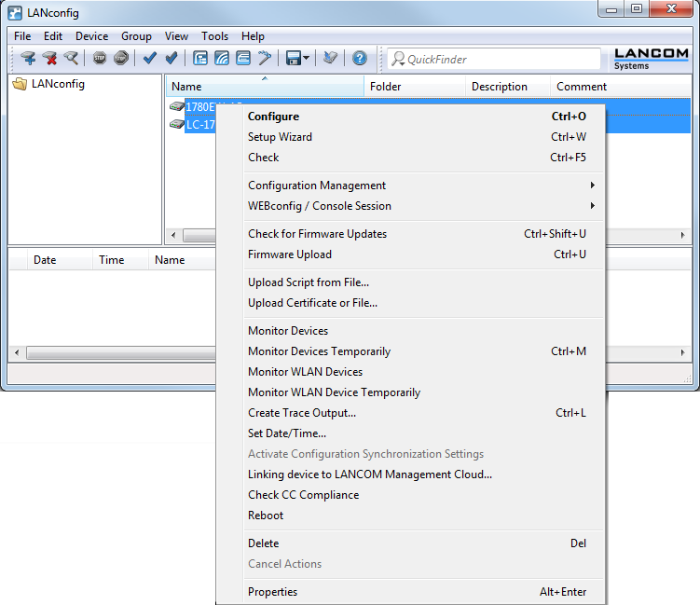Click the blue help question mark icon
700x605 pixels.
(359, 59)
